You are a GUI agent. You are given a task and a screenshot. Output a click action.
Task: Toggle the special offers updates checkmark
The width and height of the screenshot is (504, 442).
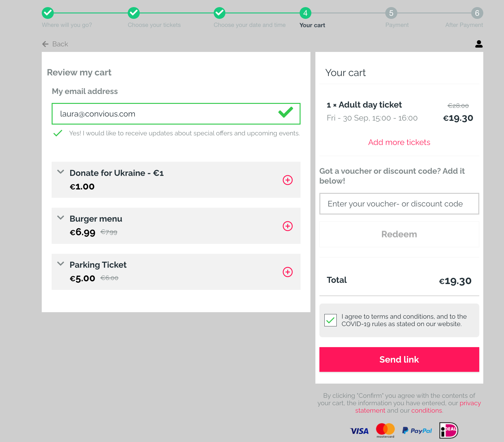(58, 133)
